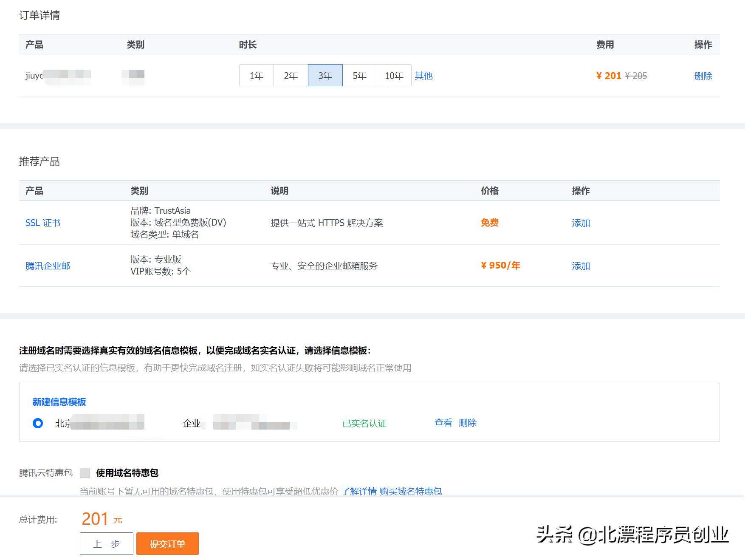Submit the order via 提交订单
The image size is (745, 560).
[x=167, y=543]
